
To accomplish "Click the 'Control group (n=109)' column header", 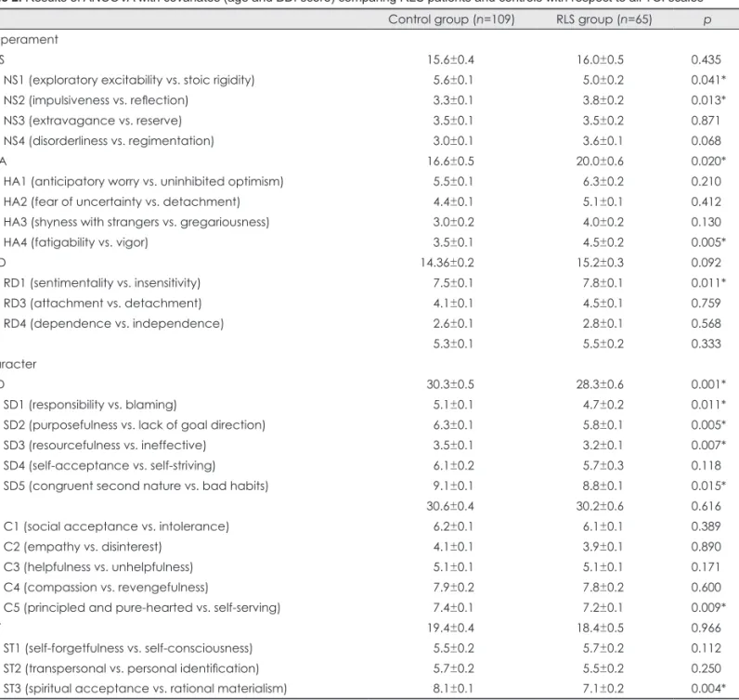I will pos(451,19).
